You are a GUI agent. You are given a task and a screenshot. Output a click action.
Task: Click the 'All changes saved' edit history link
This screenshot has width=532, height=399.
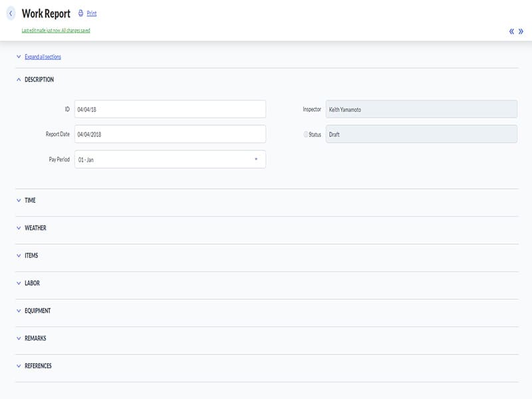pyautogui.click(x=56, y=31)
